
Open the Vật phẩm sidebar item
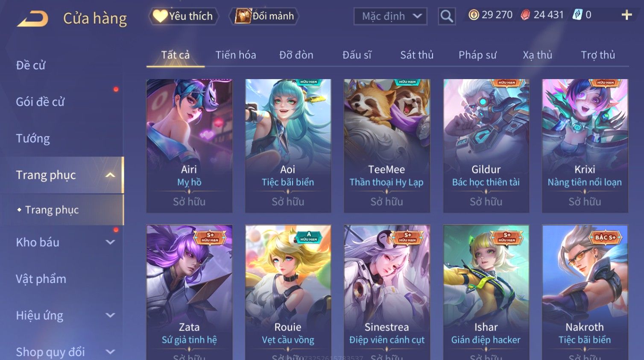point(41,279)
